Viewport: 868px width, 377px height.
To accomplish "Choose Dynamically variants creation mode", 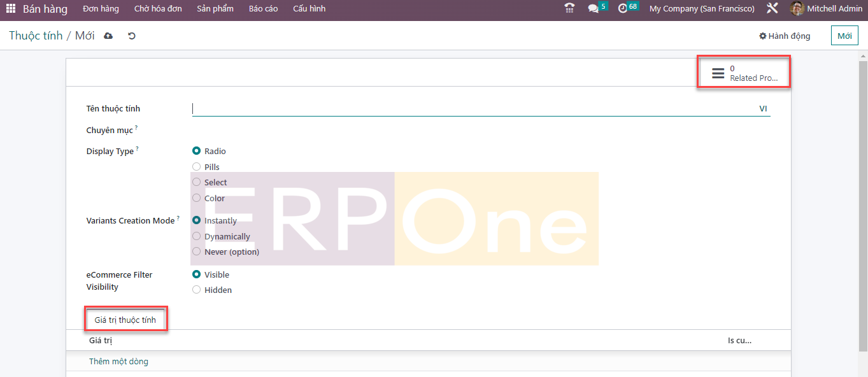I will click(197, 236).
